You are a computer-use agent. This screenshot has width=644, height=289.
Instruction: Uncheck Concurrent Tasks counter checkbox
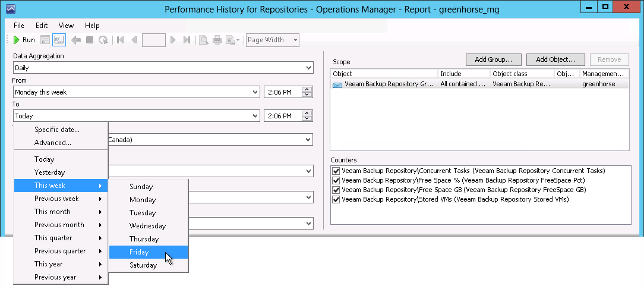[336, 171]
